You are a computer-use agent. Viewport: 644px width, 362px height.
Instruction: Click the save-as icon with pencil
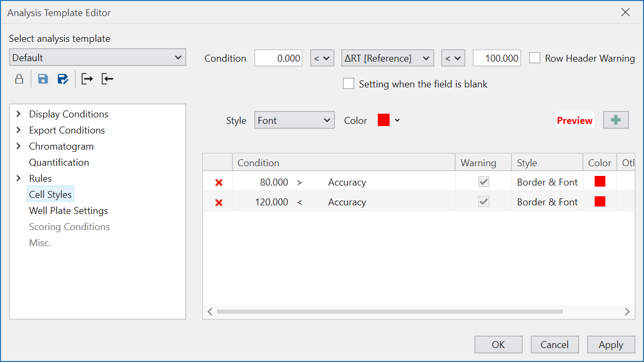point(63,79)
